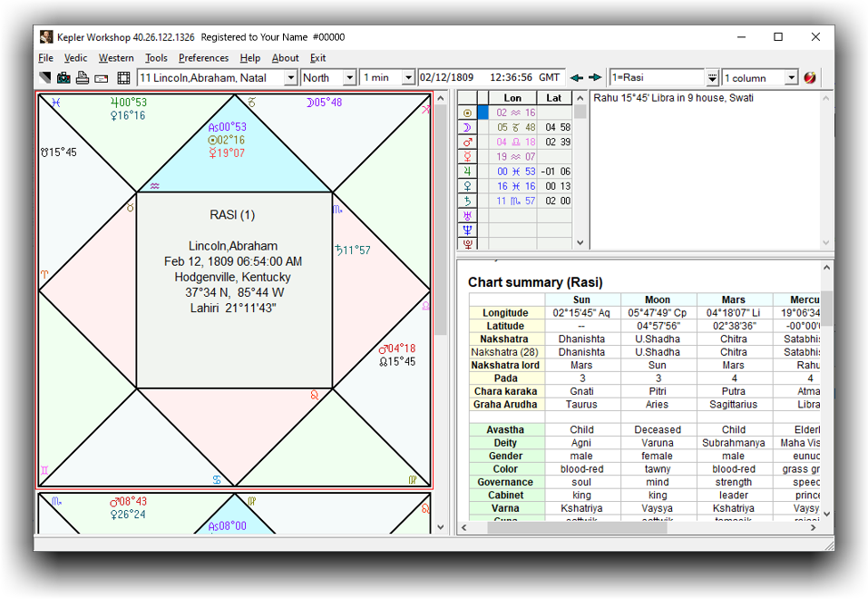
Task: Click the Mars symbol in planet list
Action: 468,142
